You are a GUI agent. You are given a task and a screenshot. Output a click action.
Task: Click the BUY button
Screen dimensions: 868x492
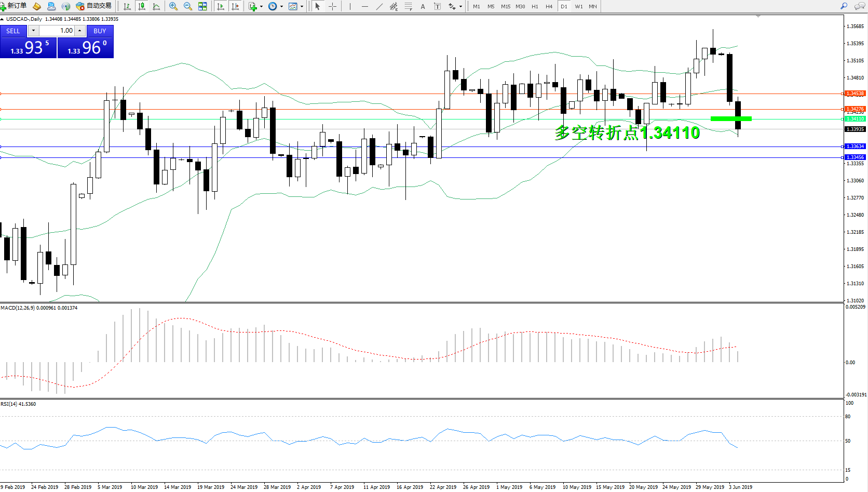pos(100,31)
